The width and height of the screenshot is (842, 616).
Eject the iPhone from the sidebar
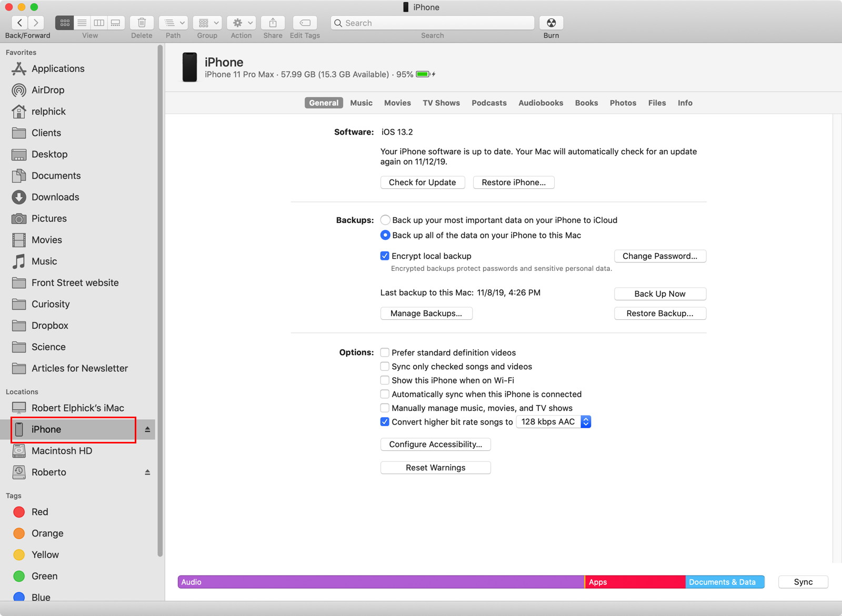147,429
